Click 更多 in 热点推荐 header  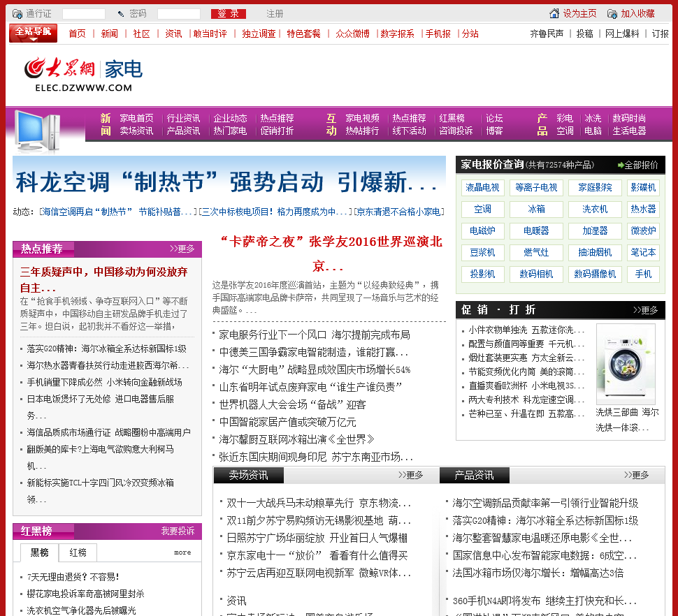182,249
